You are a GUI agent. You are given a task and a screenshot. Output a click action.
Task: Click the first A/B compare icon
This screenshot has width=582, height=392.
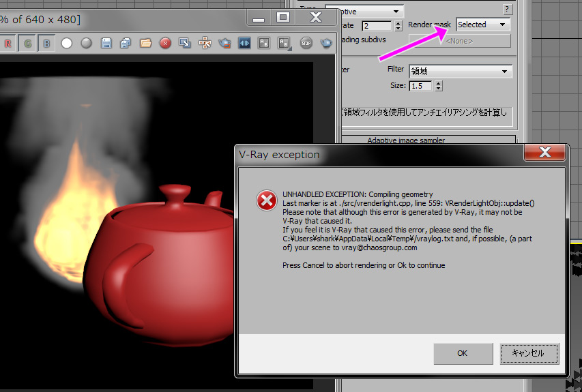[264, 43]
